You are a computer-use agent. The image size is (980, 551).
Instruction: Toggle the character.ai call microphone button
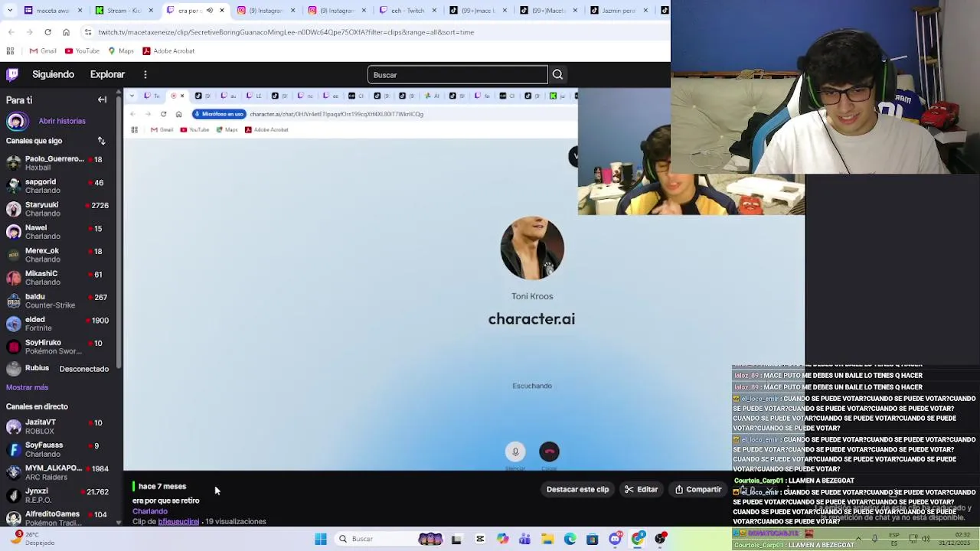tap(515, 452)
